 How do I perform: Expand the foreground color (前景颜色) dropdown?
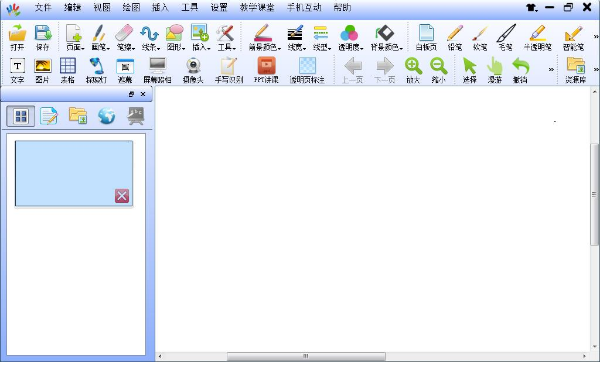pos(264,38)
